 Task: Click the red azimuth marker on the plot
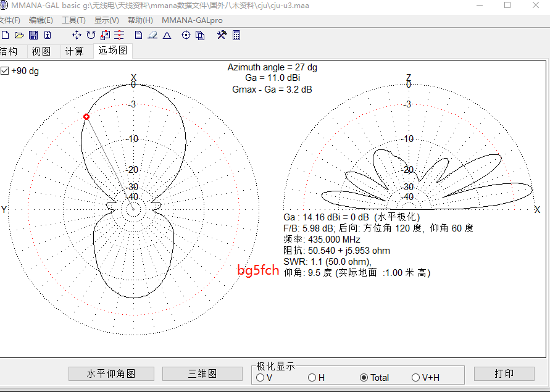(86, 117)
